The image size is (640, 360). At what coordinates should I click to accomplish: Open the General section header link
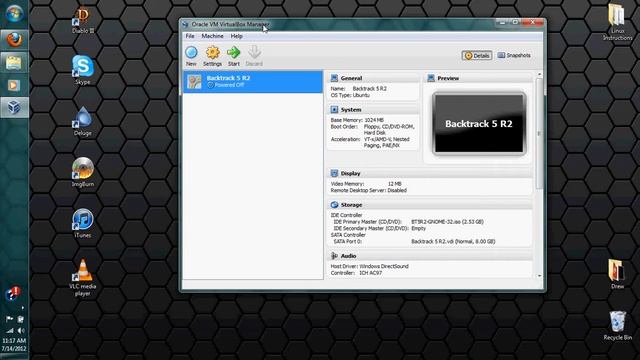(x=351, y=78)
